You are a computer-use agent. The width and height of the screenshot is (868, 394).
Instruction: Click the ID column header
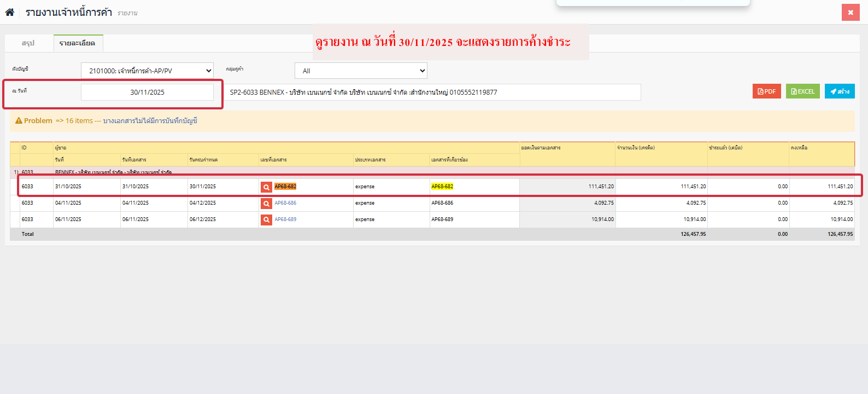point(24,148)
